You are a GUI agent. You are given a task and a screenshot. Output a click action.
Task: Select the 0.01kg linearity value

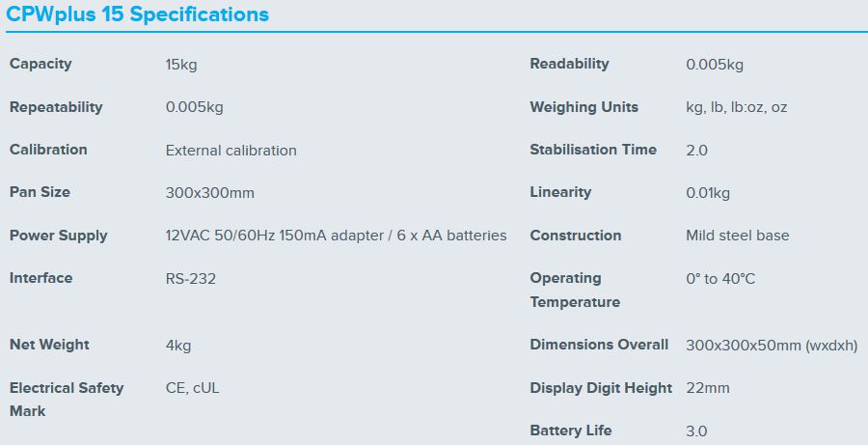tap(708, 193)
